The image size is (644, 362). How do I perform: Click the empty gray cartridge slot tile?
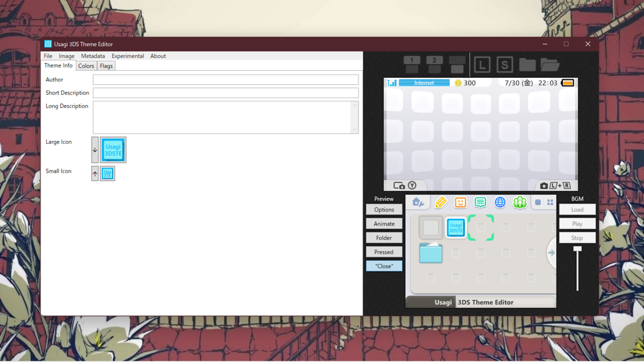(430, 227)
